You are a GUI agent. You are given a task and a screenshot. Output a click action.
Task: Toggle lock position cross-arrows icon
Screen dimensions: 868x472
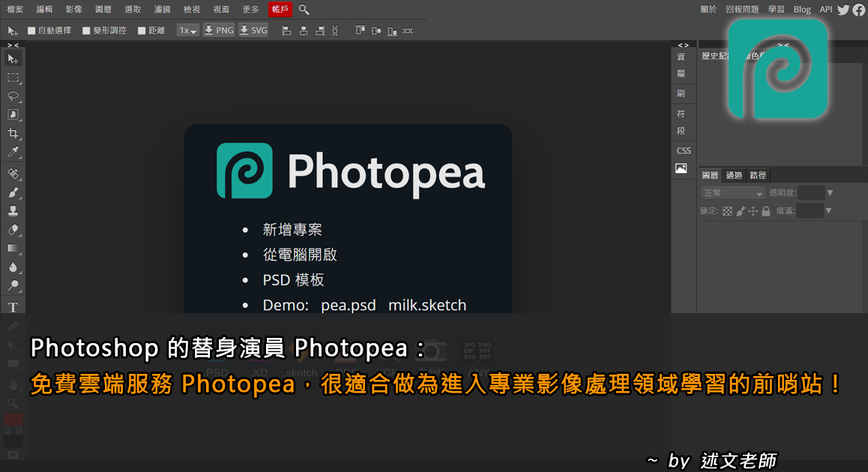click(753, 211)
